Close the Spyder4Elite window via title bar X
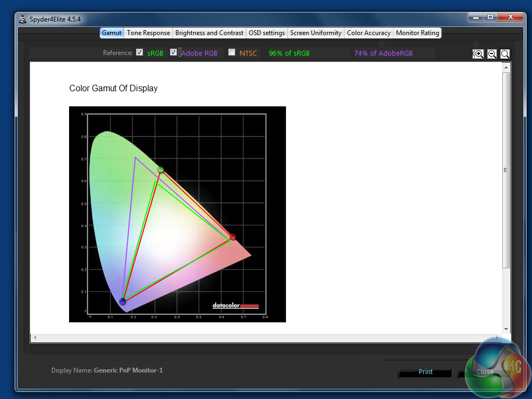Viewport: 532px width, 399px height. 510,17
